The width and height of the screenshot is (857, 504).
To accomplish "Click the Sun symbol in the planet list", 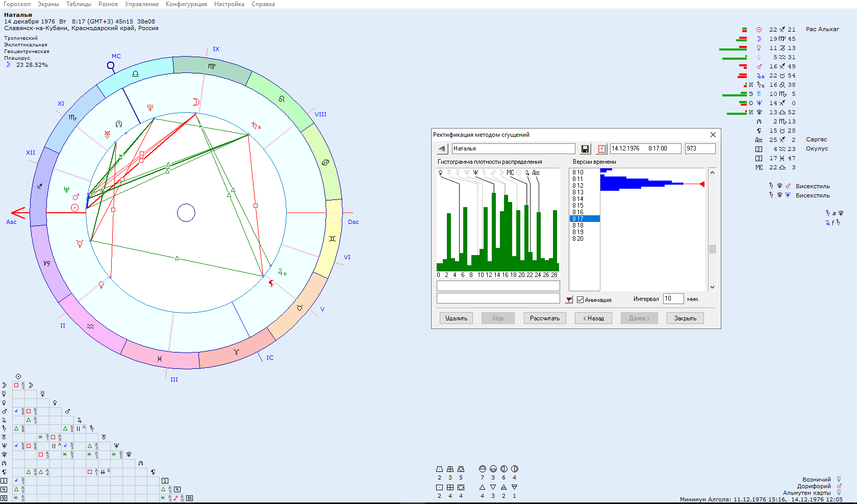I will pyautogui.click(x=759, y=30).
